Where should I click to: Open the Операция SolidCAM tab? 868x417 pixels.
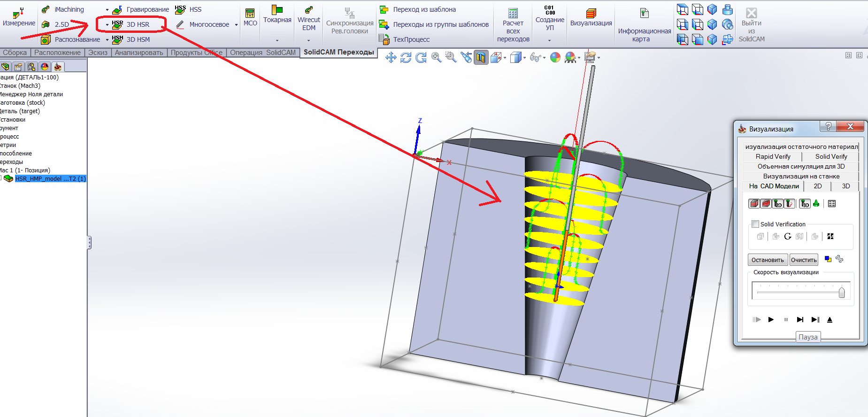263,53
